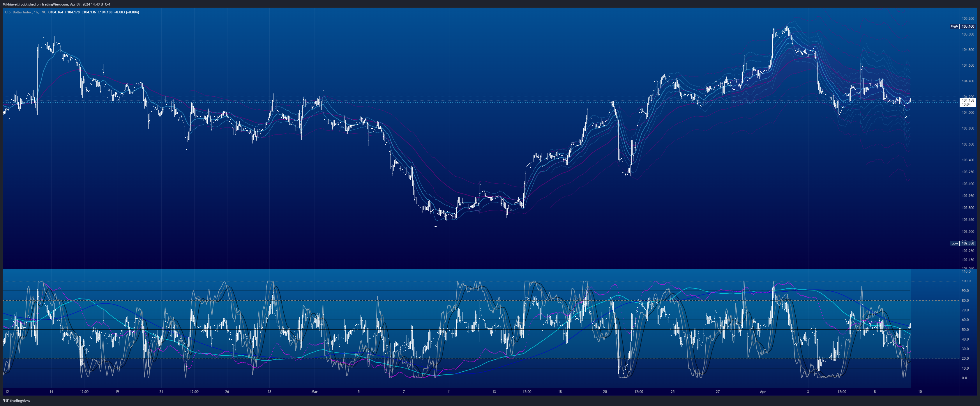This screenshot has height=406, width=980.
Task: Click the 104.400 price axis label
Action: (968, 81)
